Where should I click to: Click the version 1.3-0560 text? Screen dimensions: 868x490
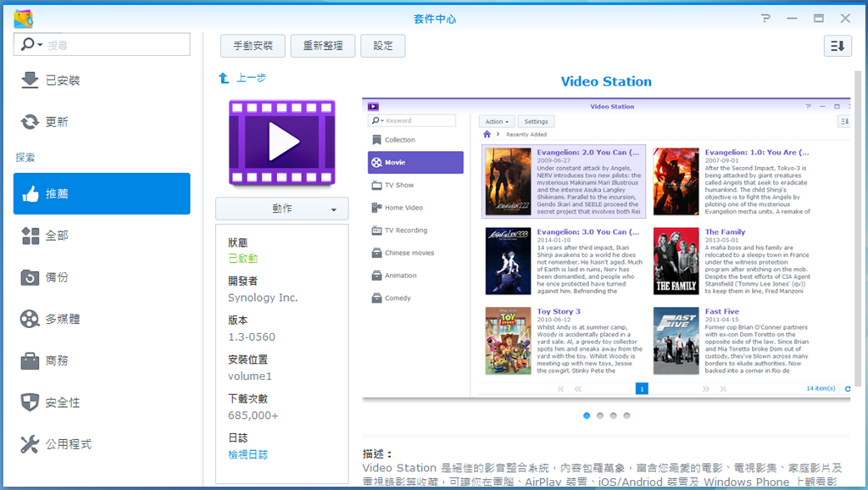click(251, 337)
